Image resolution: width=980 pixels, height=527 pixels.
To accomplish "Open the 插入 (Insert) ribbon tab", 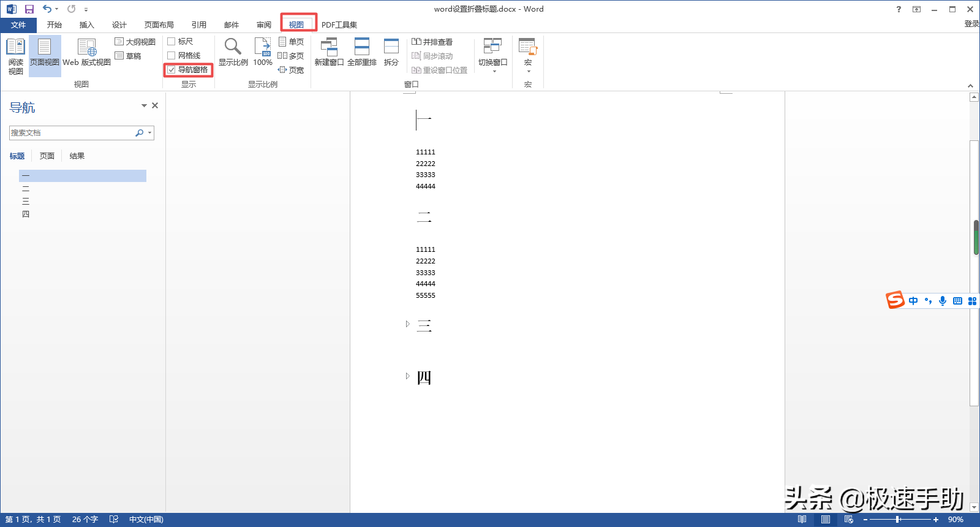I will [87, 25].
